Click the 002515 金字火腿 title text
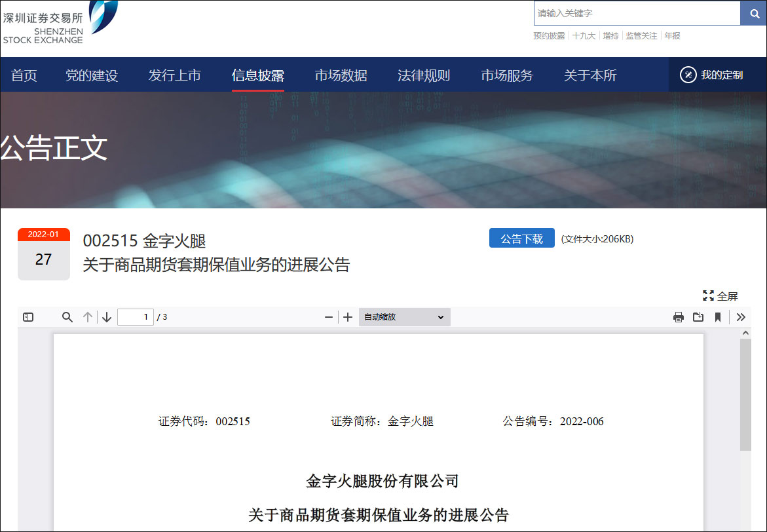Viewport: 767px width, 532px height. click(x=144, y=241)
